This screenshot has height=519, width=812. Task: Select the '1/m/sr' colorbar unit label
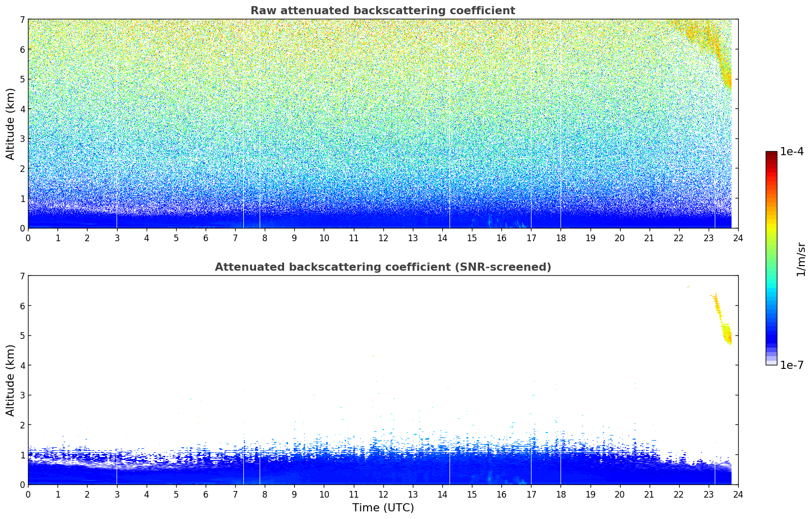pos(801,258)
